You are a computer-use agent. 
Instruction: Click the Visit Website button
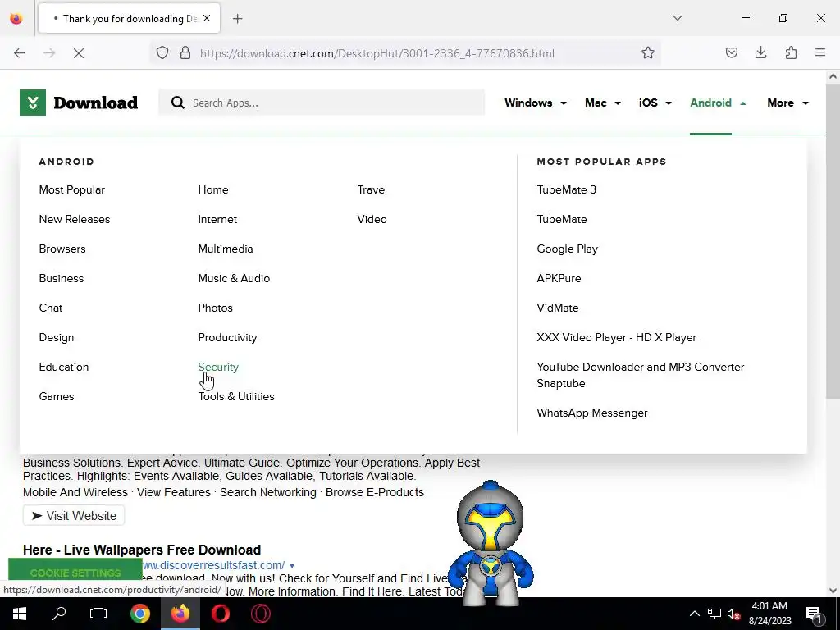[x=74, y=515]
